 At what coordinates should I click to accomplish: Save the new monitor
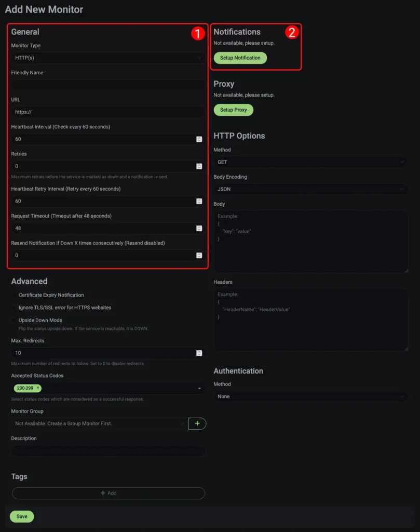click(21, 516)
